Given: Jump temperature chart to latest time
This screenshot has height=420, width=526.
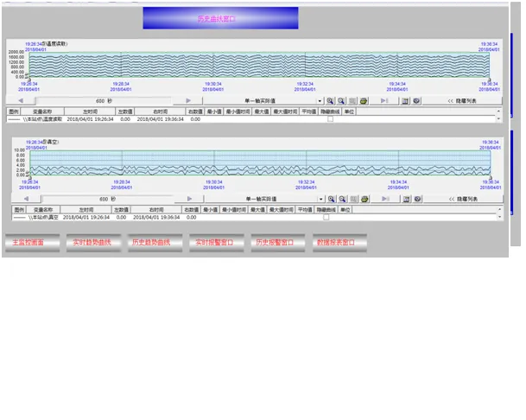Looking at the screenshot, I should (384, 101).
